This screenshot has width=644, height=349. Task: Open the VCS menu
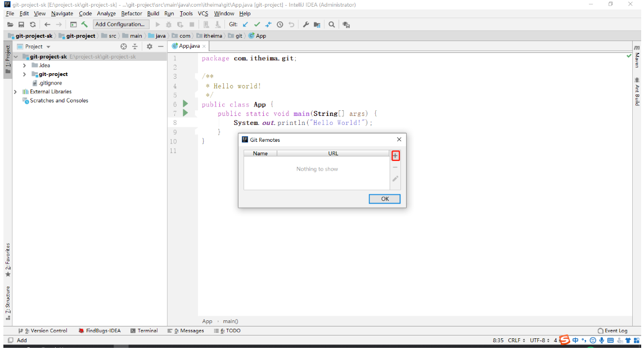tap(203, 14)
